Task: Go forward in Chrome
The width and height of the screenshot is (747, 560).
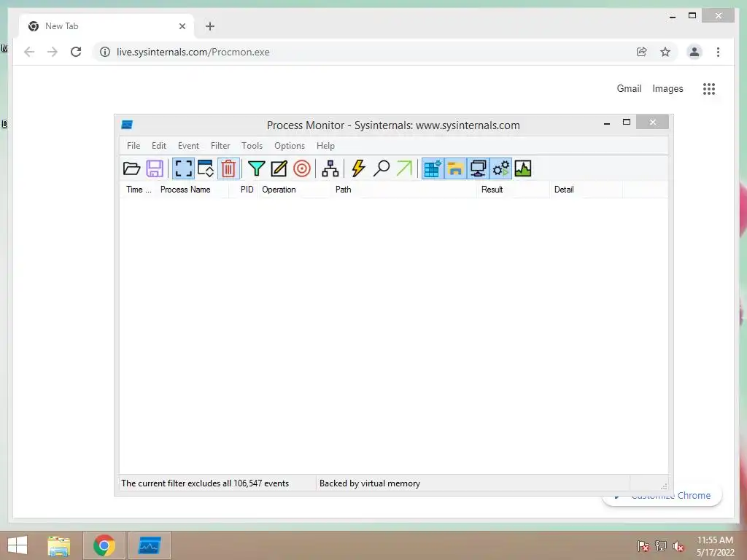Action: pos(53,52)
